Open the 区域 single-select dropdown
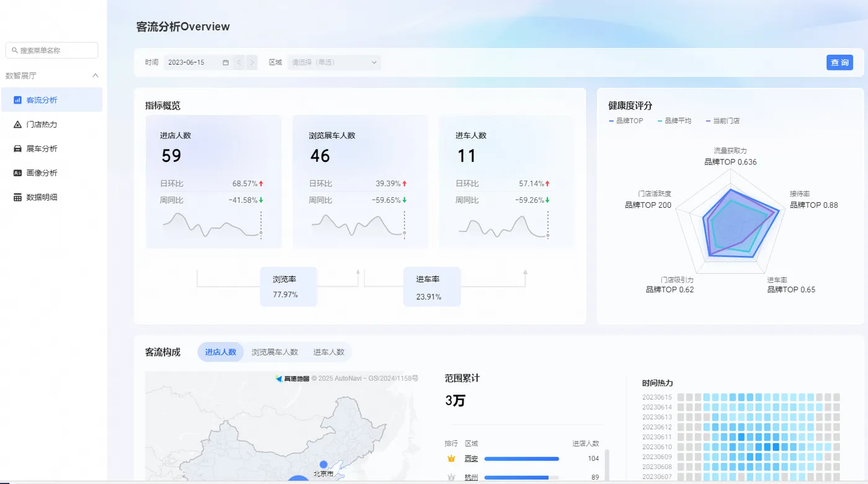 coord(334,62)
